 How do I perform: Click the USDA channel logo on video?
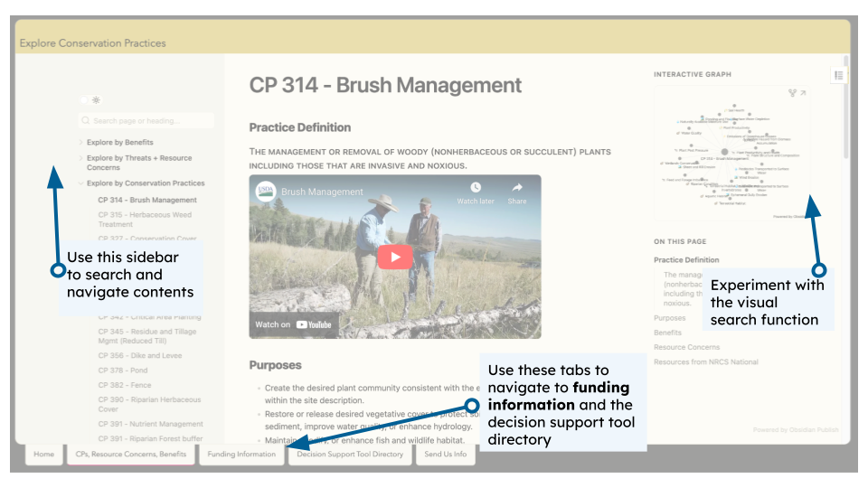pyautogui.click(x=266, y=192)
